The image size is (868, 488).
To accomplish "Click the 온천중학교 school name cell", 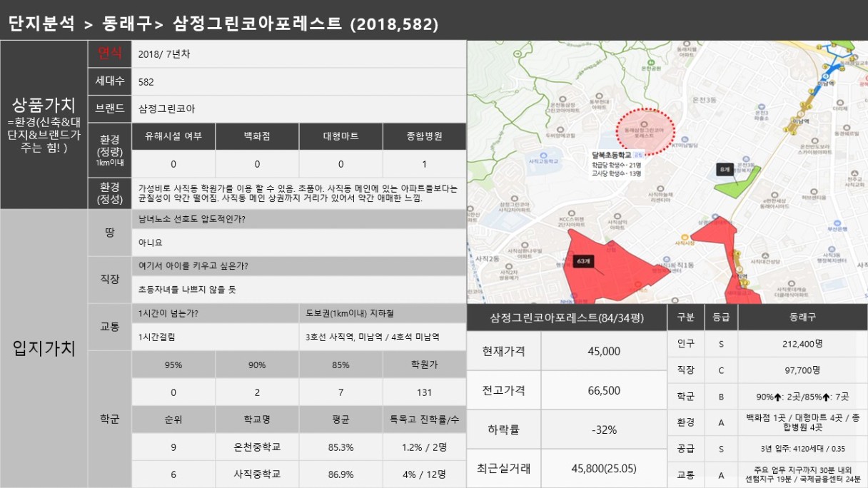I will coord(257,447).
